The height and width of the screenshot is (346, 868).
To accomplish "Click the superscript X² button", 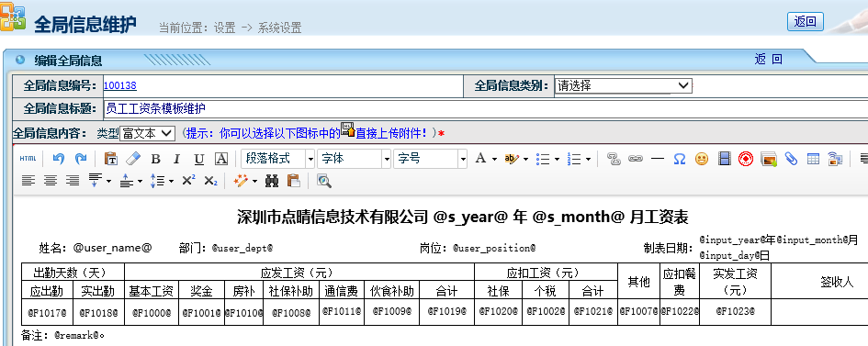I will [x=189, y=180].
